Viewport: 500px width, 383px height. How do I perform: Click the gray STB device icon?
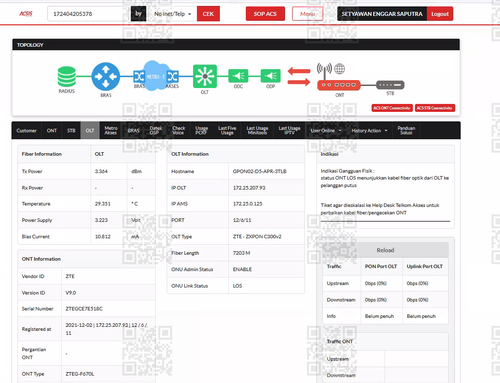390,85
